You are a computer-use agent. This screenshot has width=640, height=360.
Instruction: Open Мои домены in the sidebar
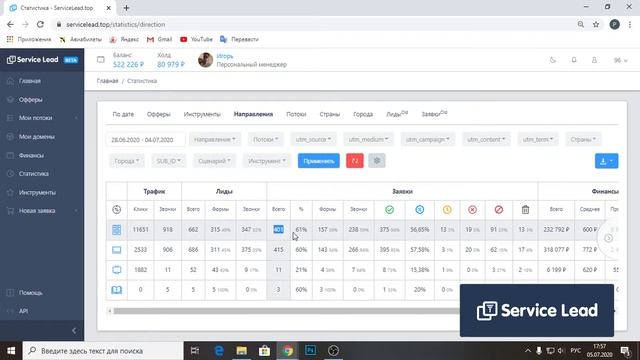36,137
